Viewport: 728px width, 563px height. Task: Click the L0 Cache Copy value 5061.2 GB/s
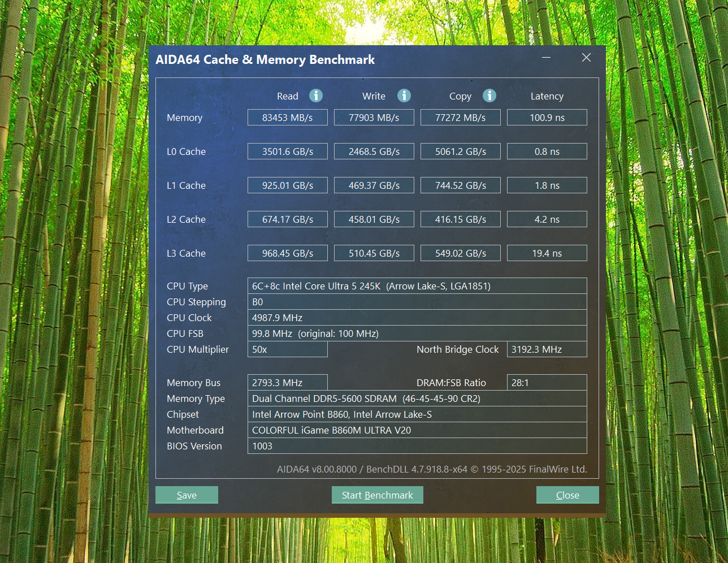[x=461, y=151]
